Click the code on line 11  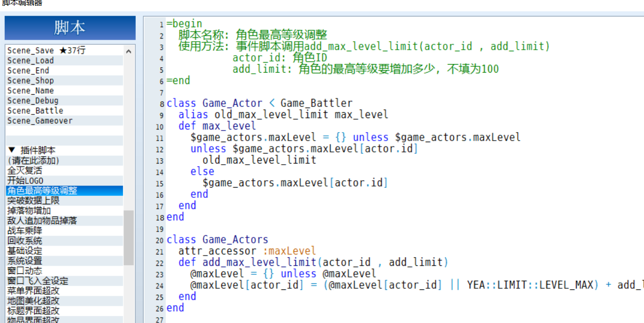[x=355, y=137]
